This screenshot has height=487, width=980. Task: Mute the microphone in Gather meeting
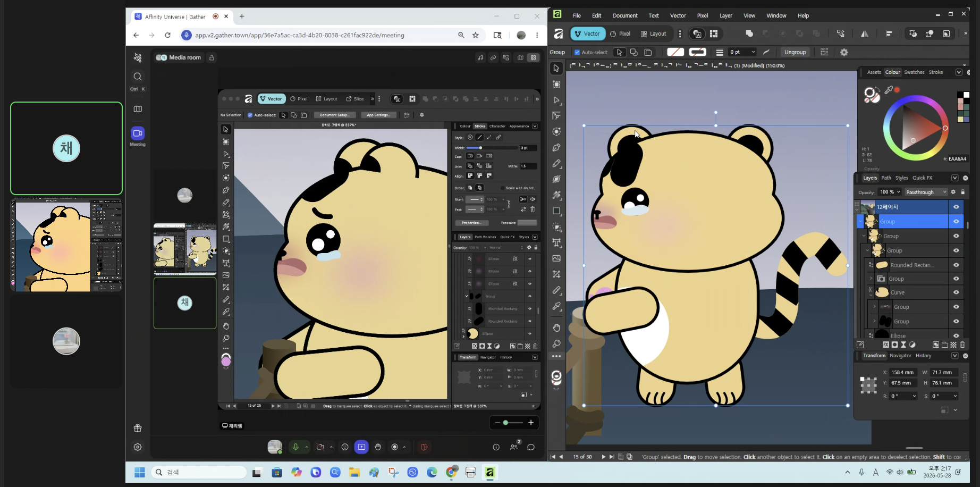295,447
